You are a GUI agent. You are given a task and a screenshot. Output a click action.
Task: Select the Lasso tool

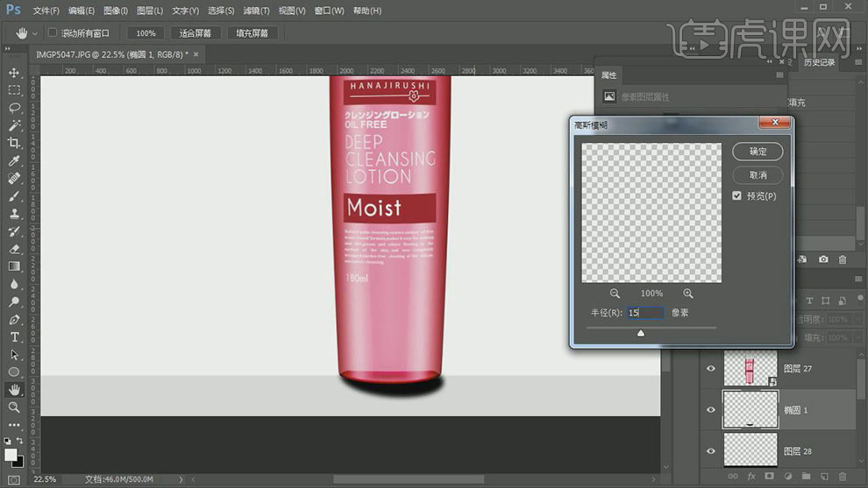tap(14, 108)
